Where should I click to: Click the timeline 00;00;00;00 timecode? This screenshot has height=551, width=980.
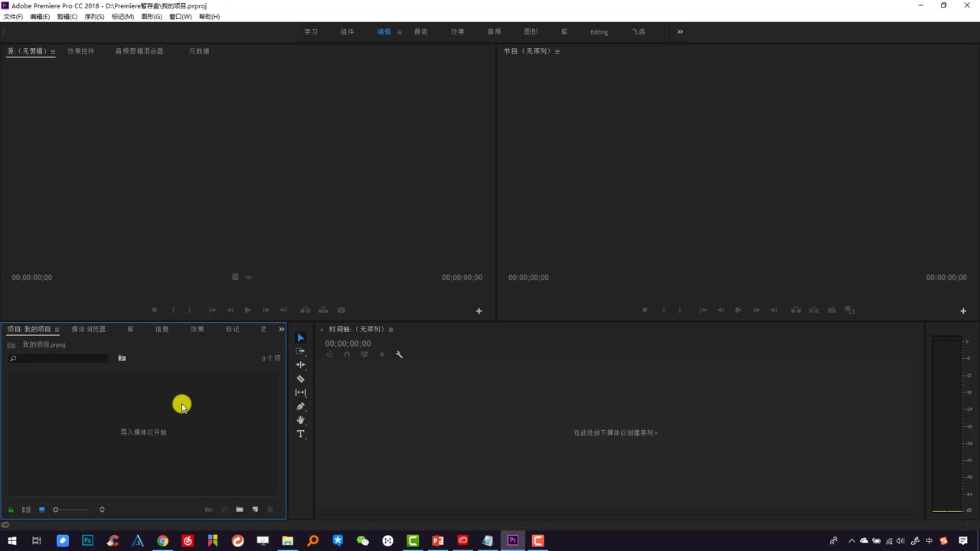(348, 344)
